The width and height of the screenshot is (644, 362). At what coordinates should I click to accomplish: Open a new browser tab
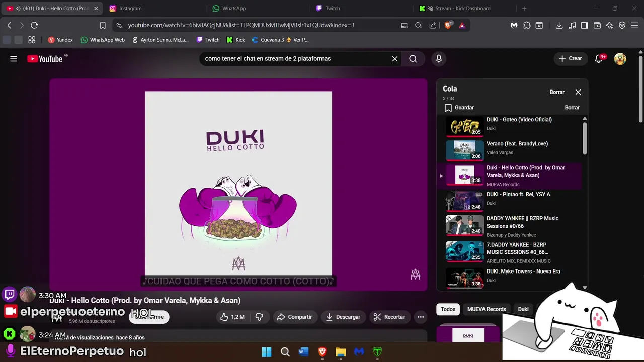point(524,8)
